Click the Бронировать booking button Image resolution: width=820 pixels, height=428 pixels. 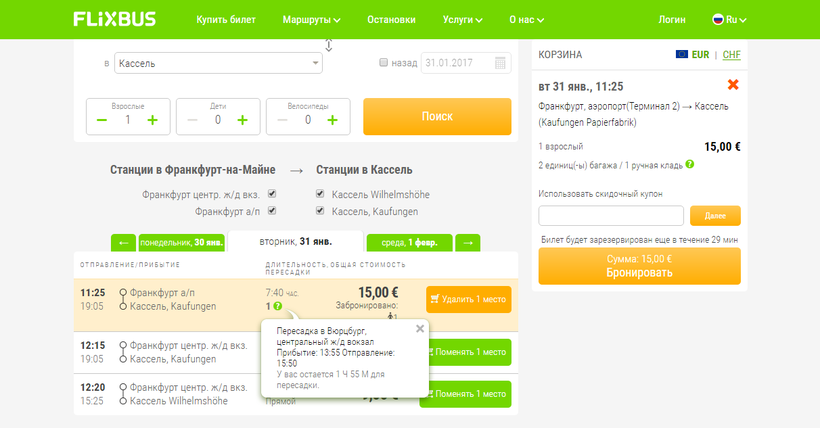pos(639,266)
